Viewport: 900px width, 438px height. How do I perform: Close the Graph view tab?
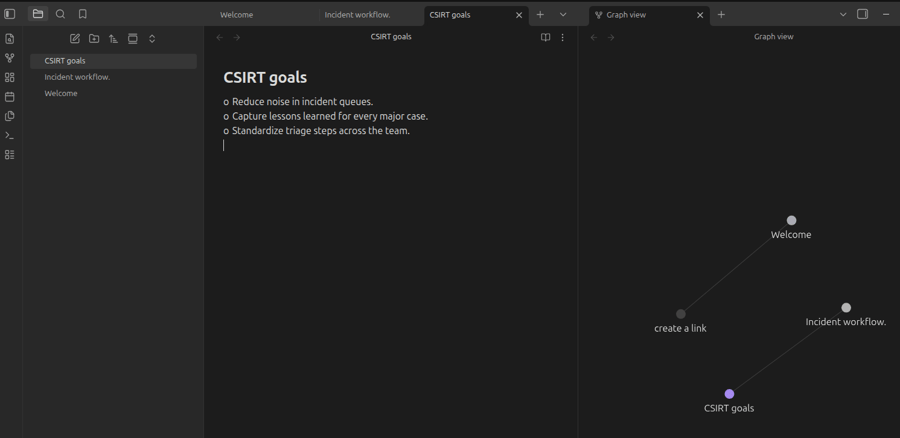[700, 15]
